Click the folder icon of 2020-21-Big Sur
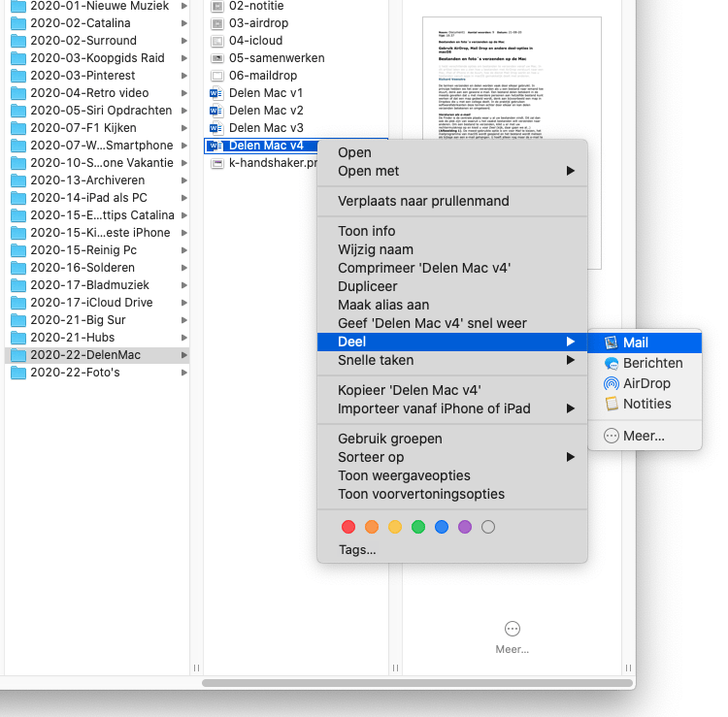This screenshot has height=717, width=728. pyautogui.click(x=18, y=320)
